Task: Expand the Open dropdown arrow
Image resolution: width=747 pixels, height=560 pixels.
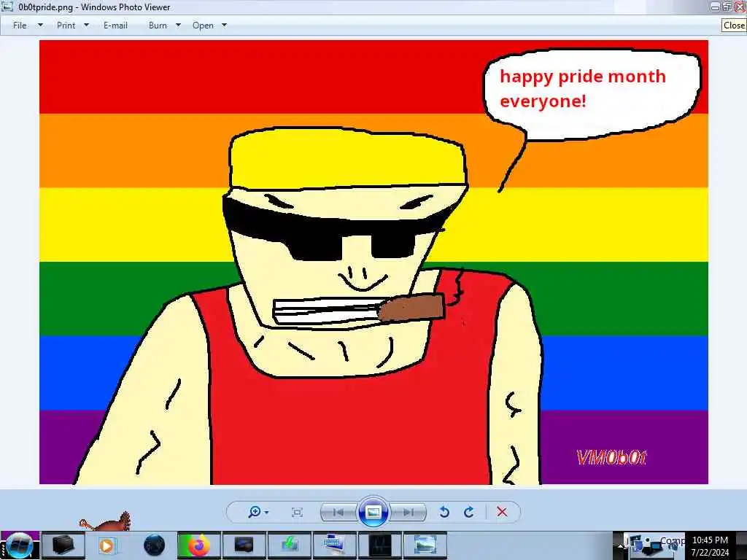Action: click(x=225, y=25)
